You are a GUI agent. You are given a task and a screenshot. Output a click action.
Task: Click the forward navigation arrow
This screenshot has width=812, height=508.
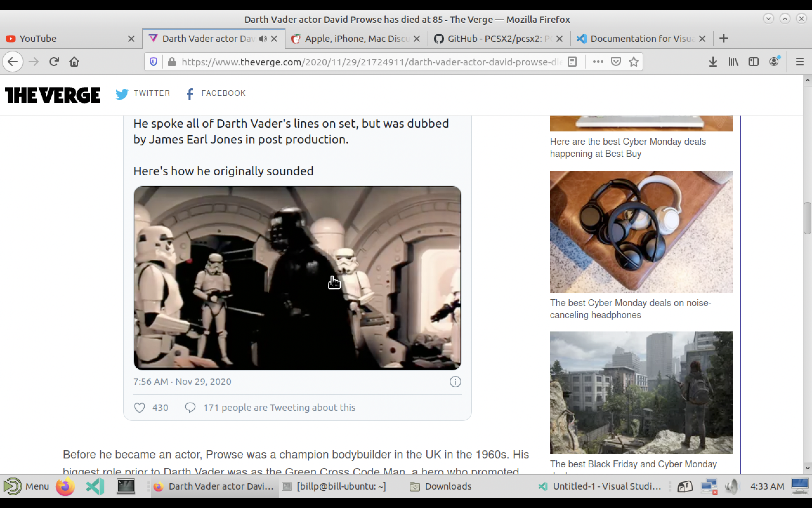tap(34, 62)
